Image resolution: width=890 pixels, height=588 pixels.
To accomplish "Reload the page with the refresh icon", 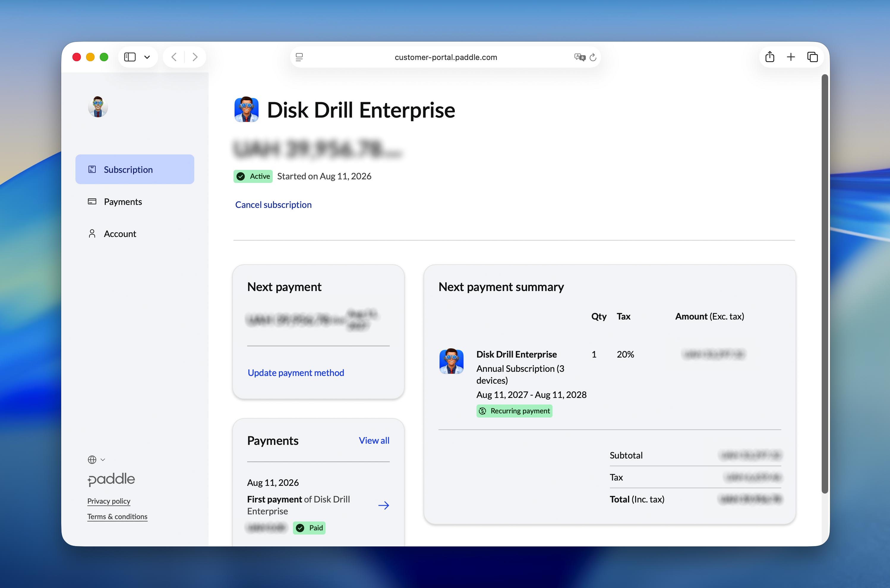I will tap(593, 57).
